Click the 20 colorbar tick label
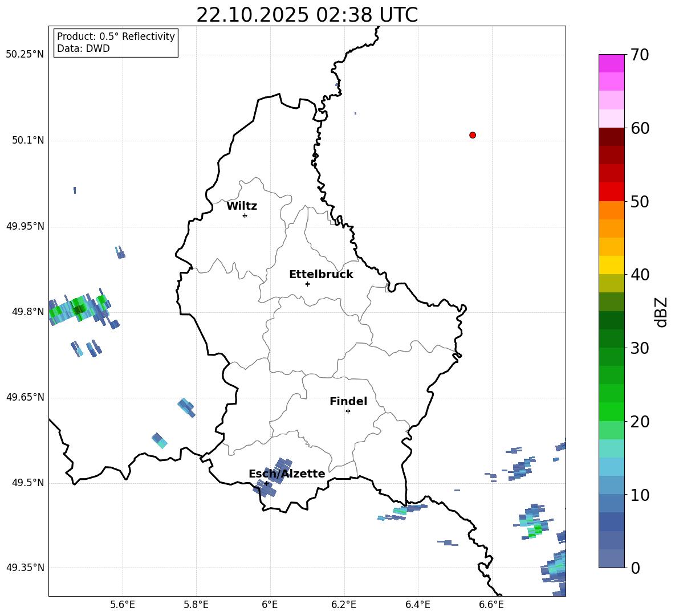 click(x=639, y=422)
